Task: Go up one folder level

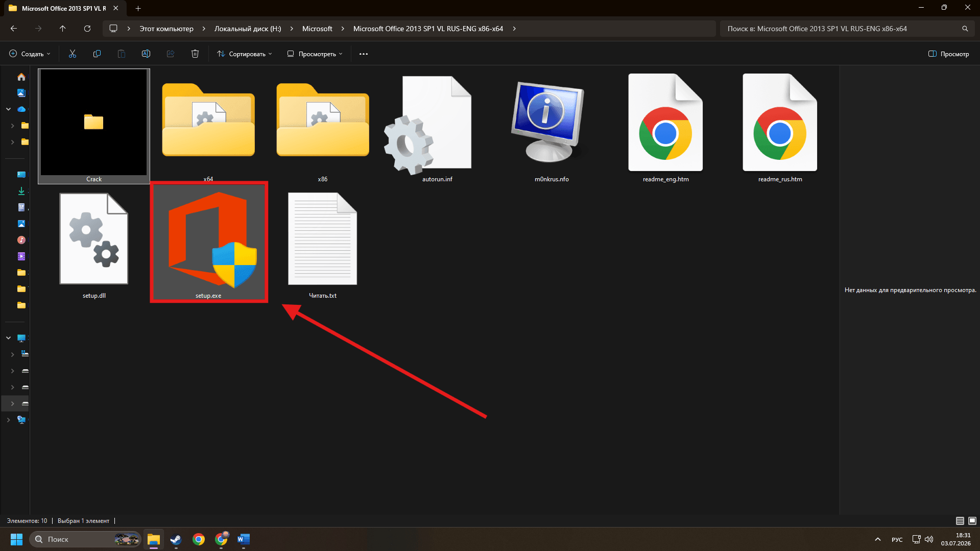Action: (x=63, y=29)
